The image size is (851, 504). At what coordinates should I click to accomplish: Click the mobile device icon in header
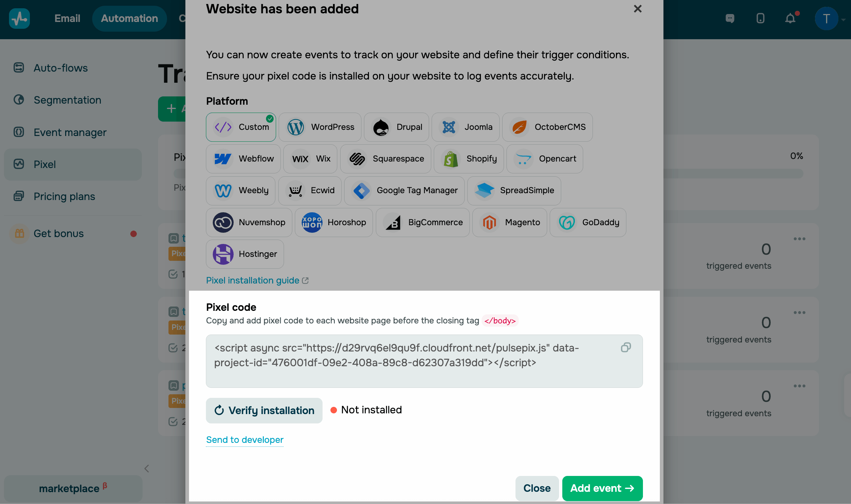(x=760, y=18)
